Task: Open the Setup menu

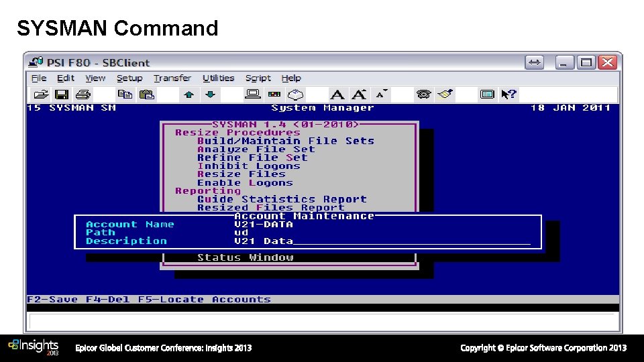Action: click(x=129, y=78)
